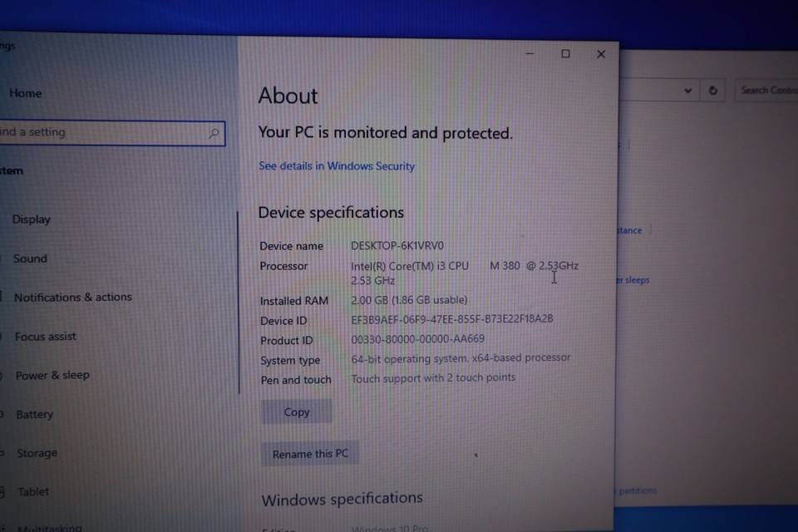Image resolution: width=798 pixels, height=532 pixels.
Task: Click System type label
Action: click(290, 361)
